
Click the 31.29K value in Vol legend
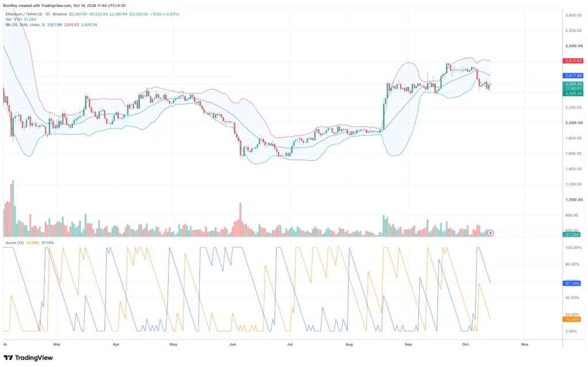point(30,20)
